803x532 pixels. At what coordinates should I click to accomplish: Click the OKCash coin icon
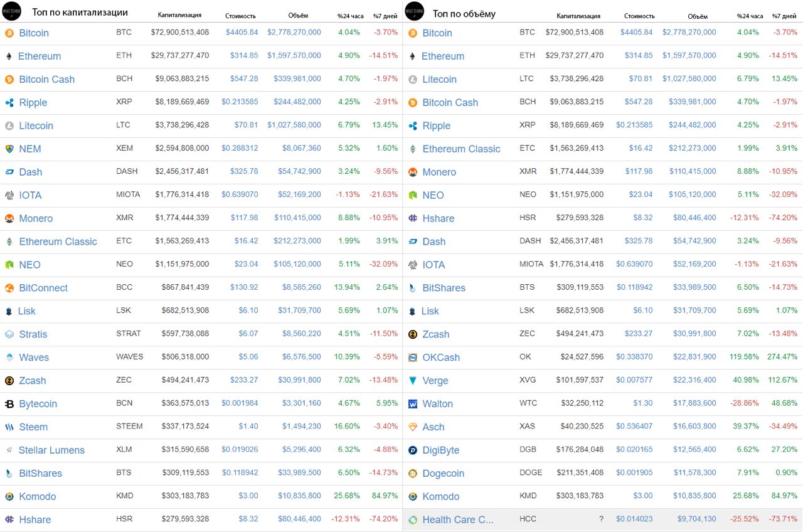coord(413,358)
